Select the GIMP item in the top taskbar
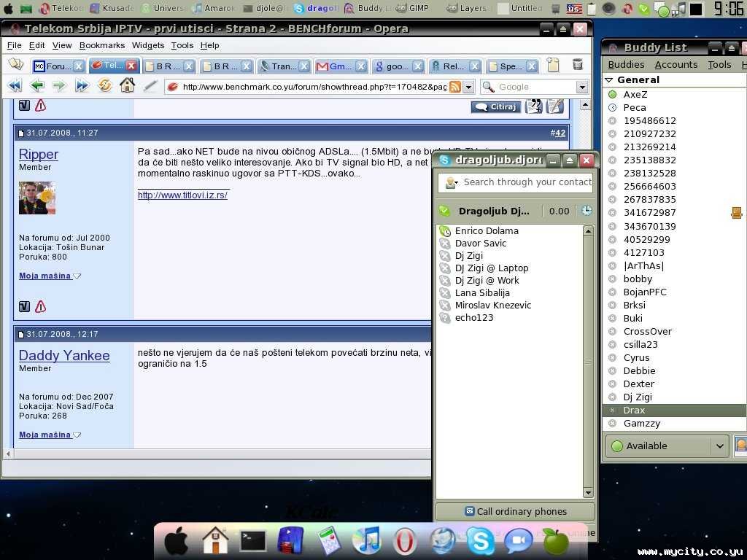The width and height of the screenshot is (747, 560). [413, 8]
